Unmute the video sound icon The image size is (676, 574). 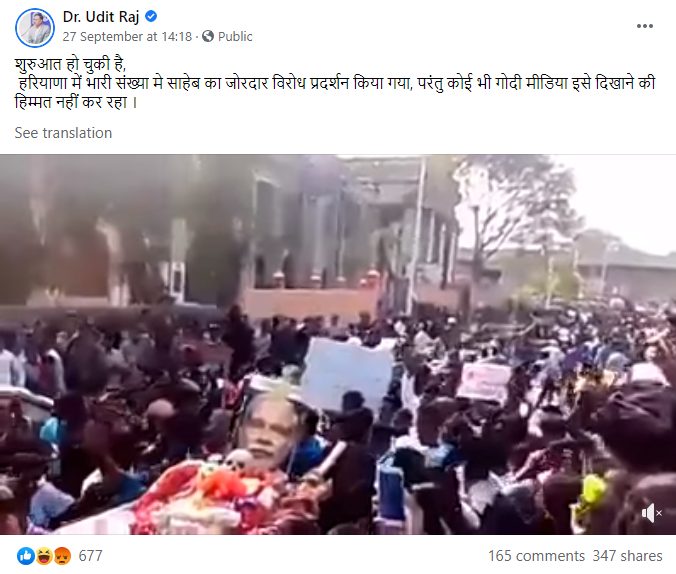point(651,513)
